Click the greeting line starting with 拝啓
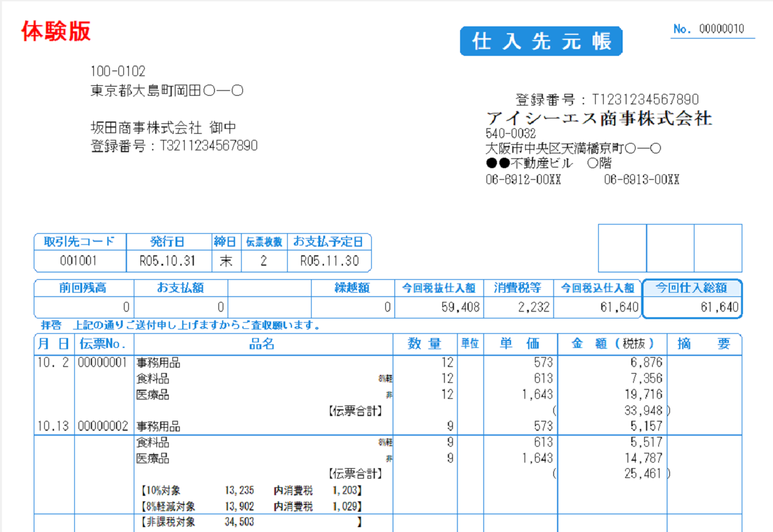Screen dimensions: 773x532 180,326
